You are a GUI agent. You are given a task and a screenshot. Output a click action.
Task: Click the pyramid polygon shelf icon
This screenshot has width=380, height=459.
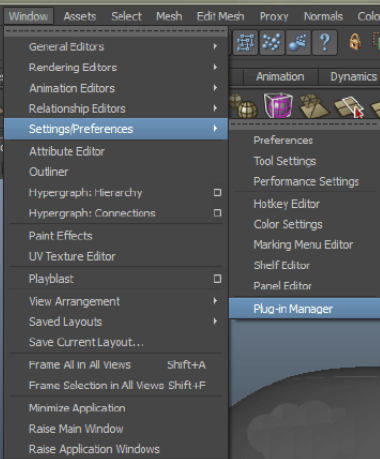313,105
